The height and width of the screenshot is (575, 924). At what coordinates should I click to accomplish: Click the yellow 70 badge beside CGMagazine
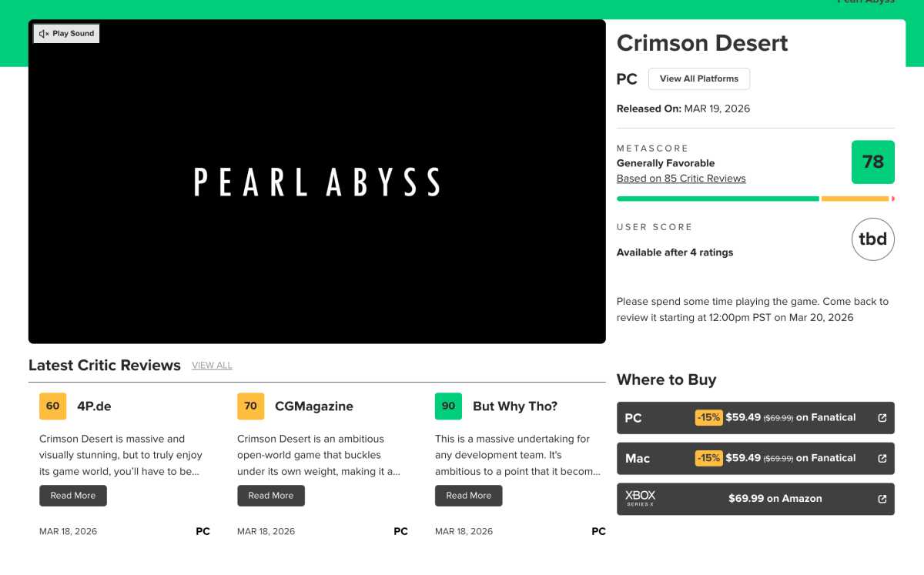pyautogui.click(x=250, y=406)
